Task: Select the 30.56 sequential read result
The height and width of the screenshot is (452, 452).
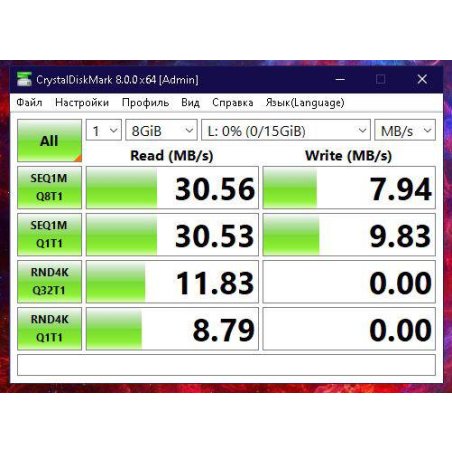Action: point(172,188)
